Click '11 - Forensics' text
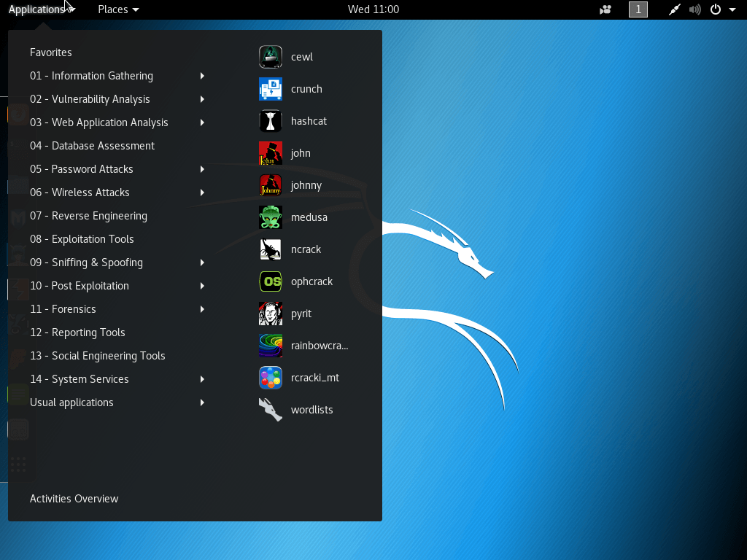The height and width of the screenshot is (560, 747). [63, 309]
